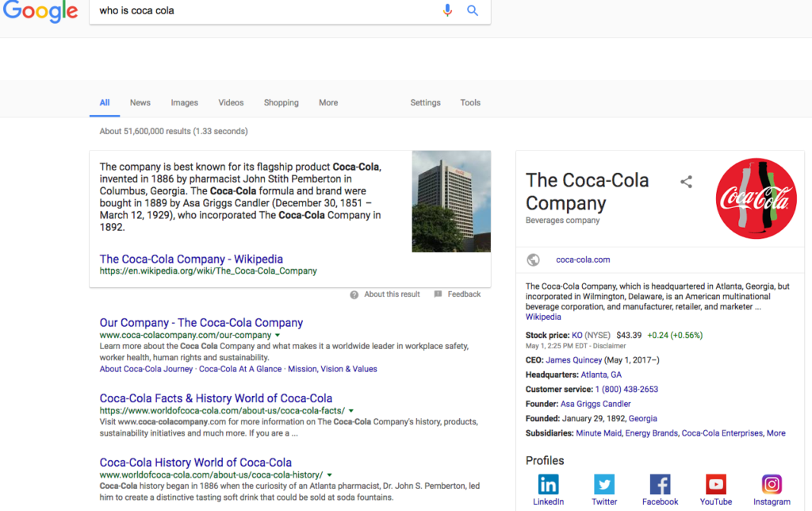
Task: Open the Wikipedia link in knowledge panel
Action: click(x=543, y=317)
